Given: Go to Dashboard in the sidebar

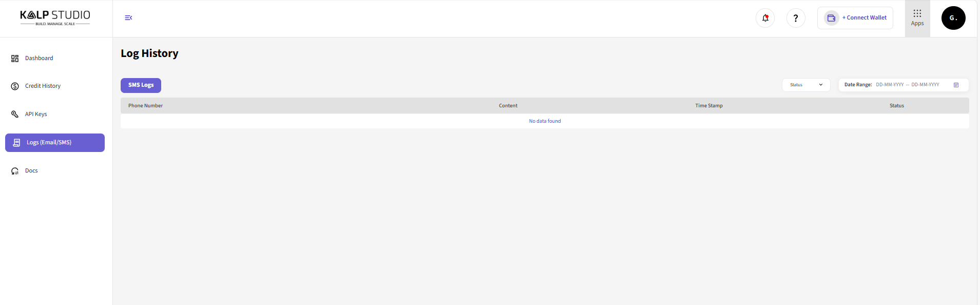Looking at the screenshot, I should (39, 59).
